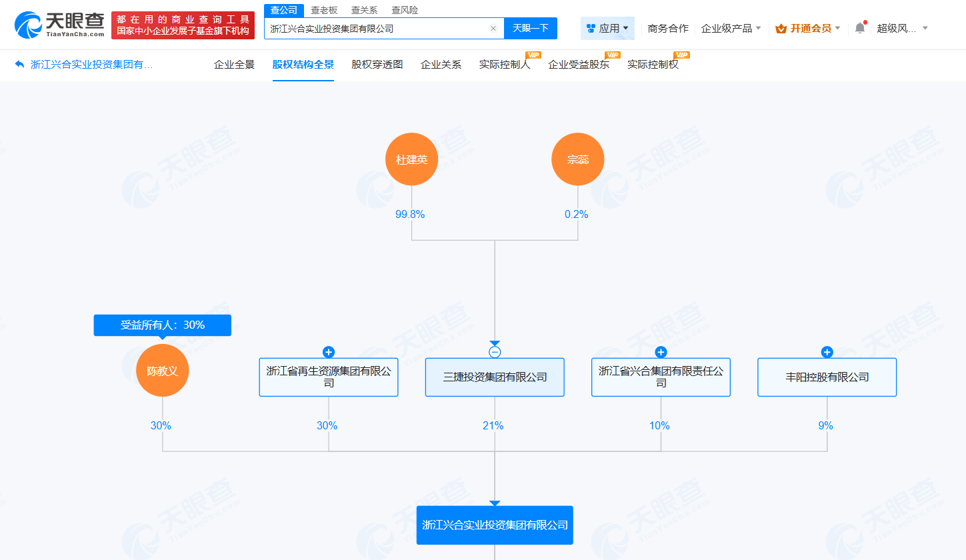Select the 杜建英 shareholder node
Screen dimensions: 966x560
pos(411,159)
